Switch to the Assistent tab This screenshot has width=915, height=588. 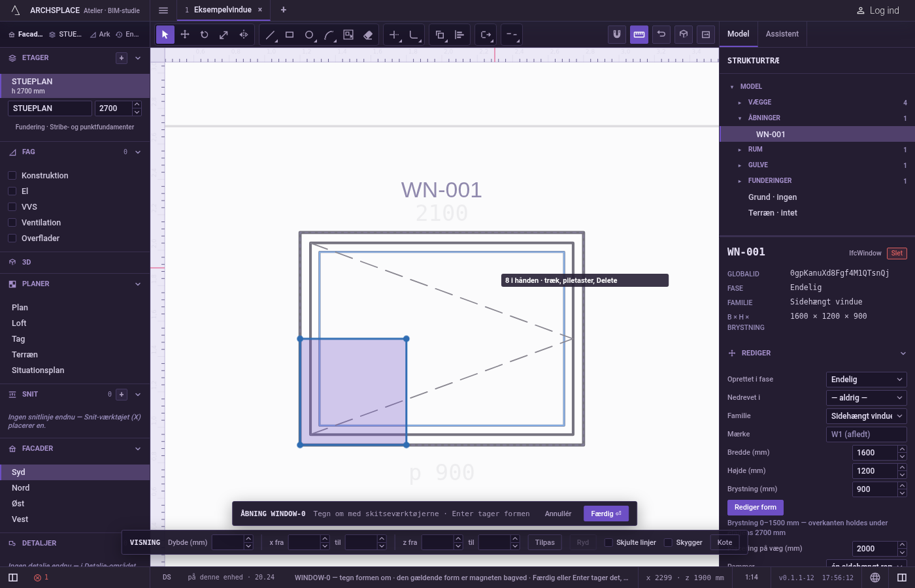point(782,34)
